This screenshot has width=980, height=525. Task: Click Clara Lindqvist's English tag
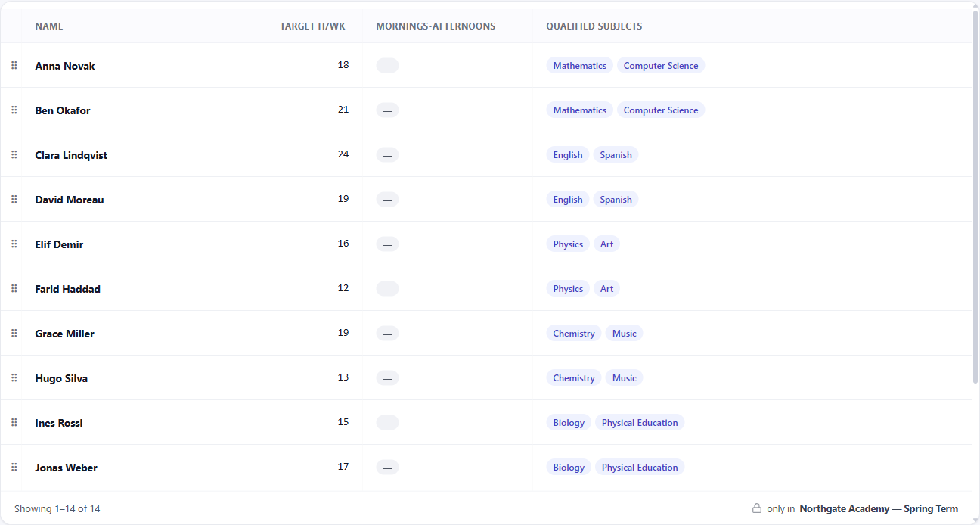tap(568, 155)
